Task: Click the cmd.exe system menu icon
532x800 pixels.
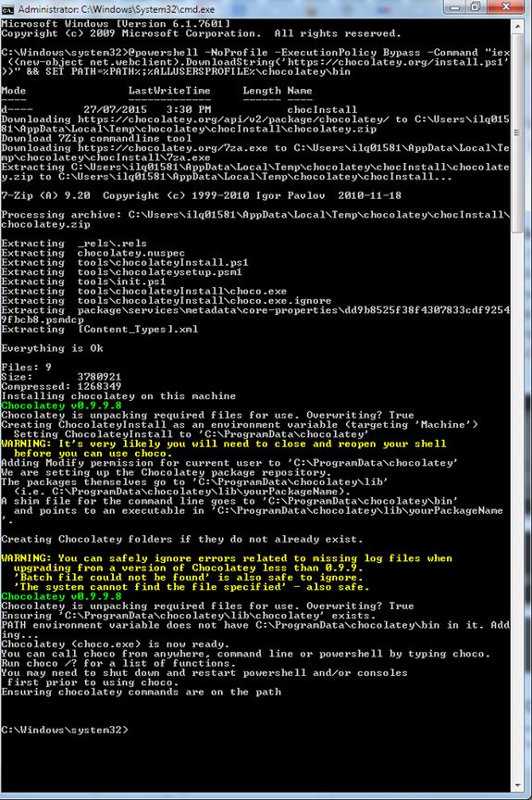Action: coord(7,8)
